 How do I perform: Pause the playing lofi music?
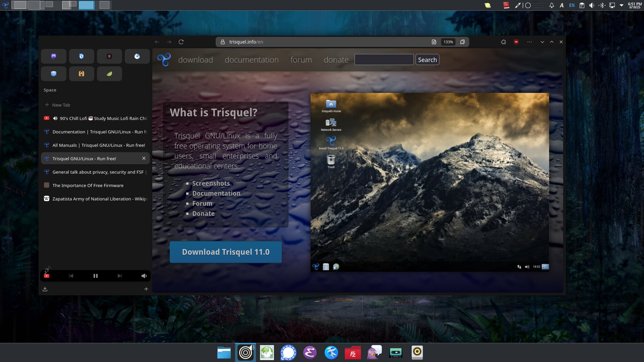95,276
